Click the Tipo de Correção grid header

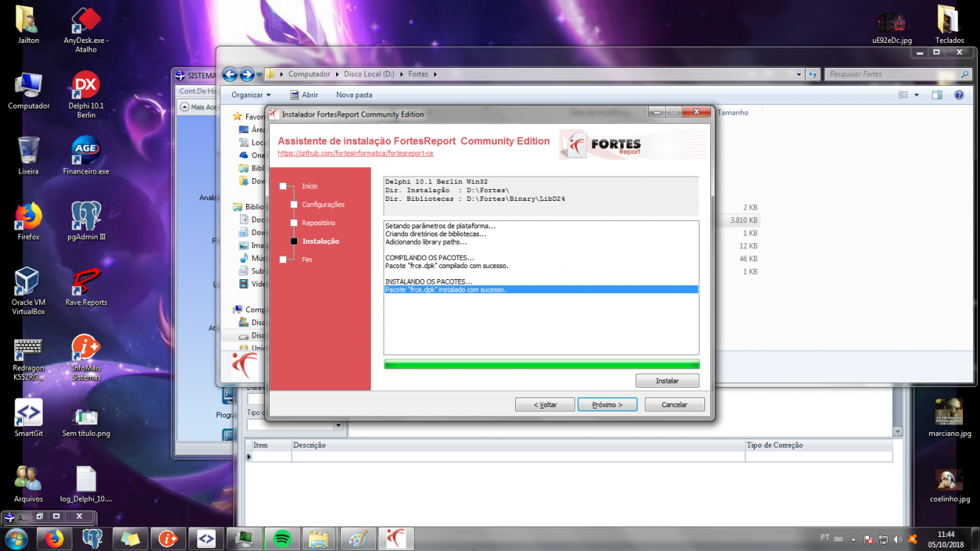click(x=818, y=445)
